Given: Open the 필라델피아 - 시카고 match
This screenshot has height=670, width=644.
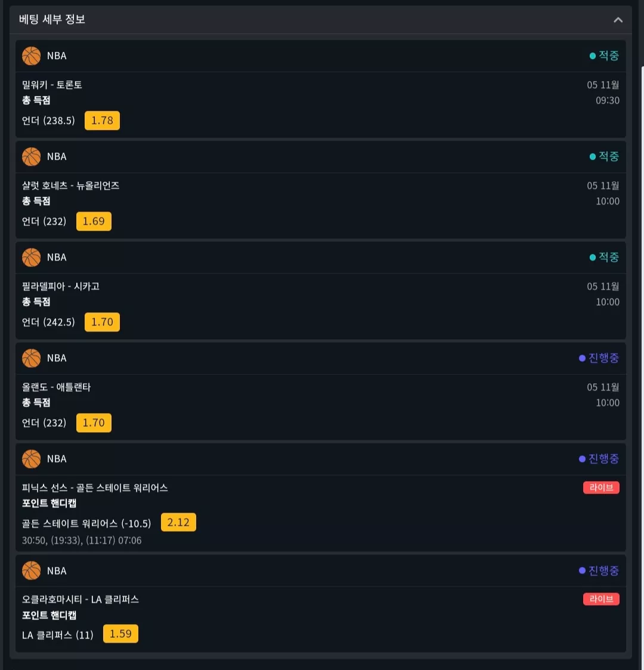Looking at the screenshot, I should [61, 286].
